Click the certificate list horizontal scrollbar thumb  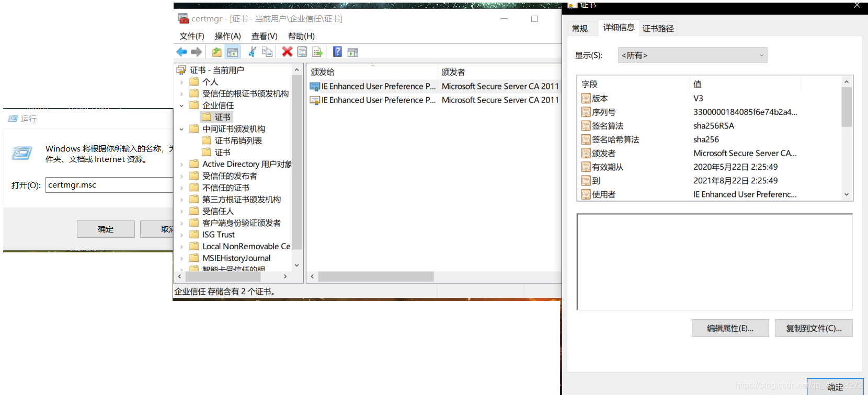[376, 276]
